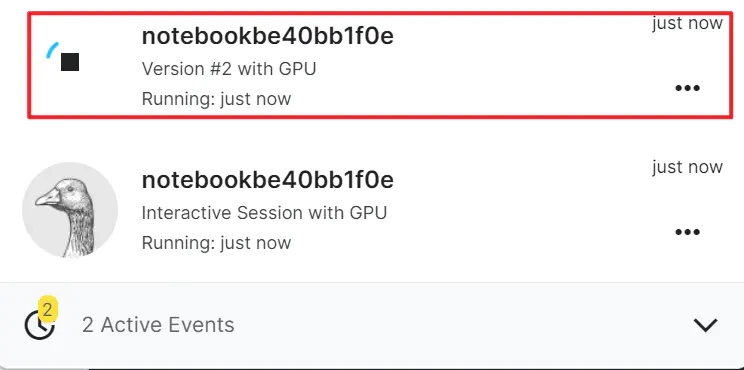Click the "Interactive Session with GPU" subtitle

264,213
